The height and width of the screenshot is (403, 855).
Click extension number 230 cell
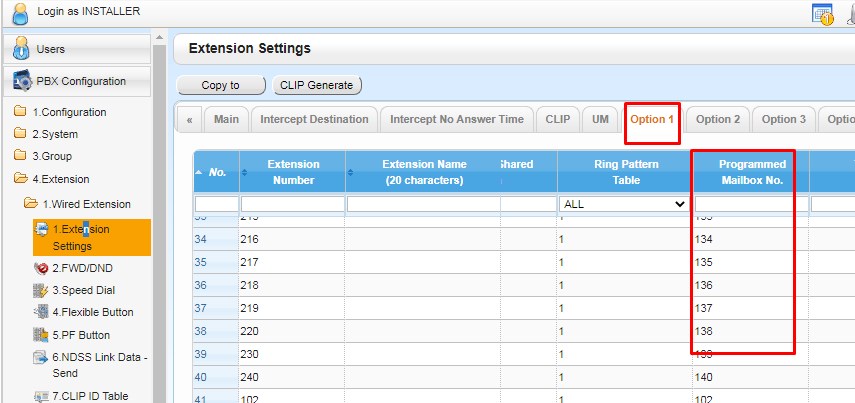pyautogui.click(x=292, y=354)
